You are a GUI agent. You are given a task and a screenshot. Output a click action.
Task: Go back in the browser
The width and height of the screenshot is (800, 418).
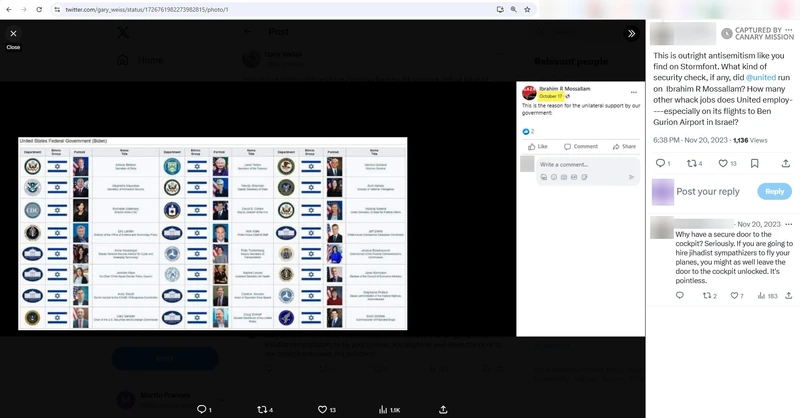pos(9,9)
